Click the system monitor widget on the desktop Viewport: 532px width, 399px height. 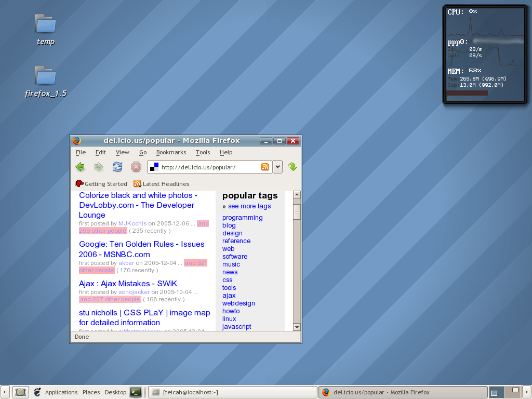pos(485,54)
